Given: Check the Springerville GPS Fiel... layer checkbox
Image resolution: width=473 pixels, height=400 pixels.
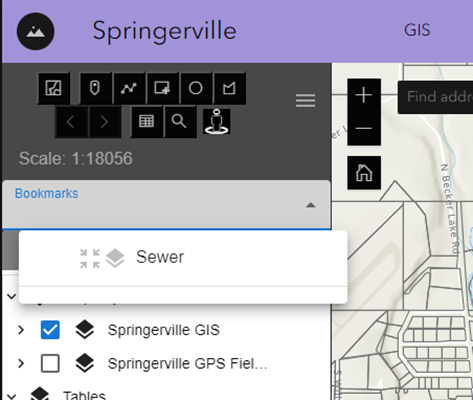Looking at the screenshot, I should (x=50, y=363).
